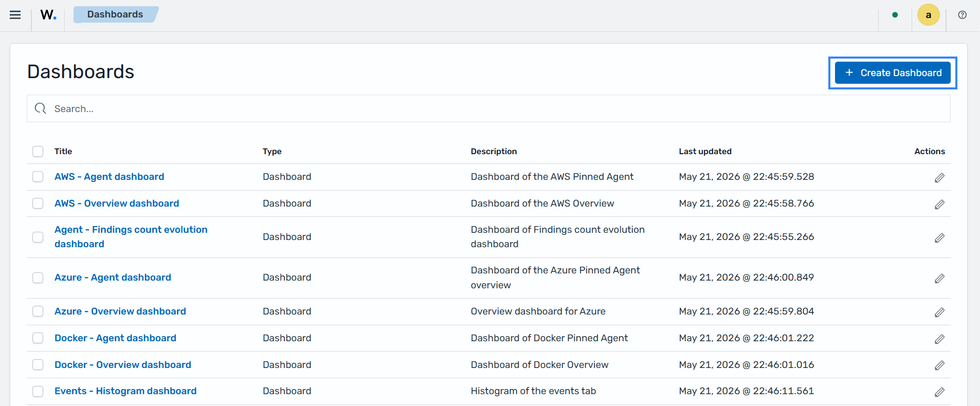Click the Description column header
This screenshot has height=406, width=980.
tap(494, 151)
